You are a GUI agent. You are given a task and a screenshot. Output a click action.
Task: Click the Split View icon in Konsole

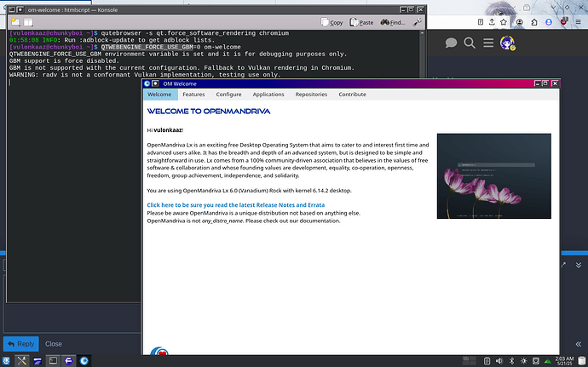click(28, 22)
